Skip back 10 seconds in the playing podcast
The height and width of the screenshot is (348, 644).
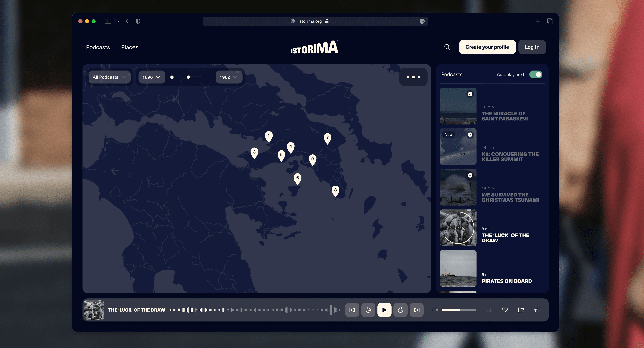tap(368, 310)
